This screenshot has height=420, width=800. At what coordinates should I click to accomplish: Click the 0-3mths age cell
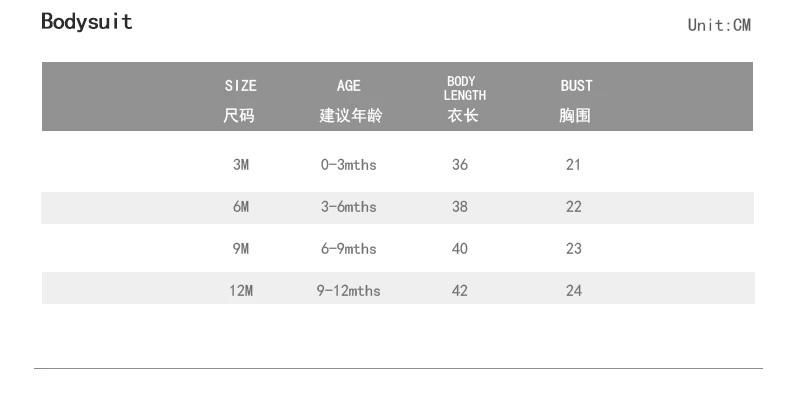point(348,165)
